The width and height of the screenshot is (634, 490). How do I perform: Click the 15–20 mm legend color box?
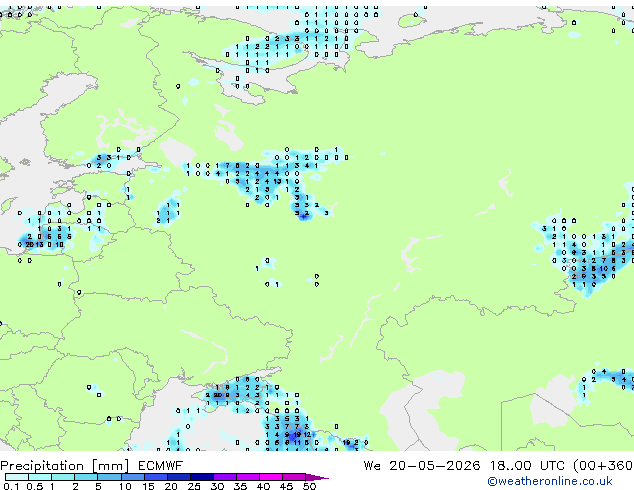coord(156,477)
